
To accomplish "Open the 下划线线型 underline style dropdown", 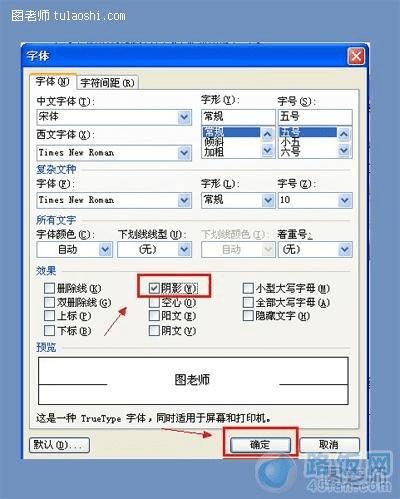I will pos(184,249).
